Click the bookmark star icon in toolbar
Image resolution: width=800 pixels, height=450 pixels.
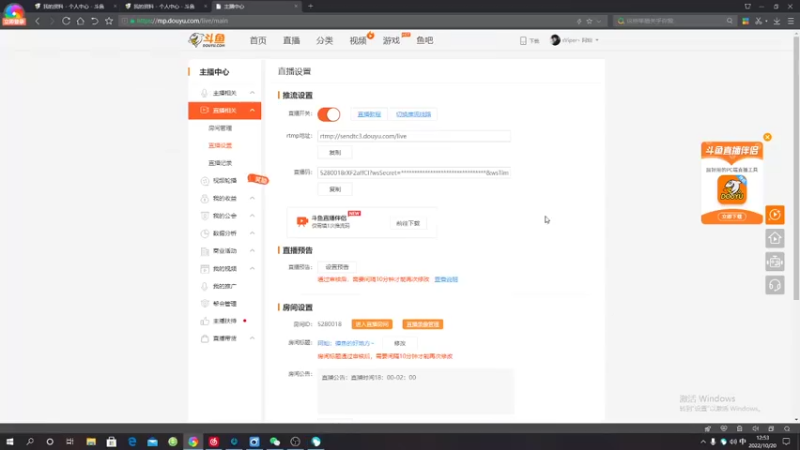point(109,21)
